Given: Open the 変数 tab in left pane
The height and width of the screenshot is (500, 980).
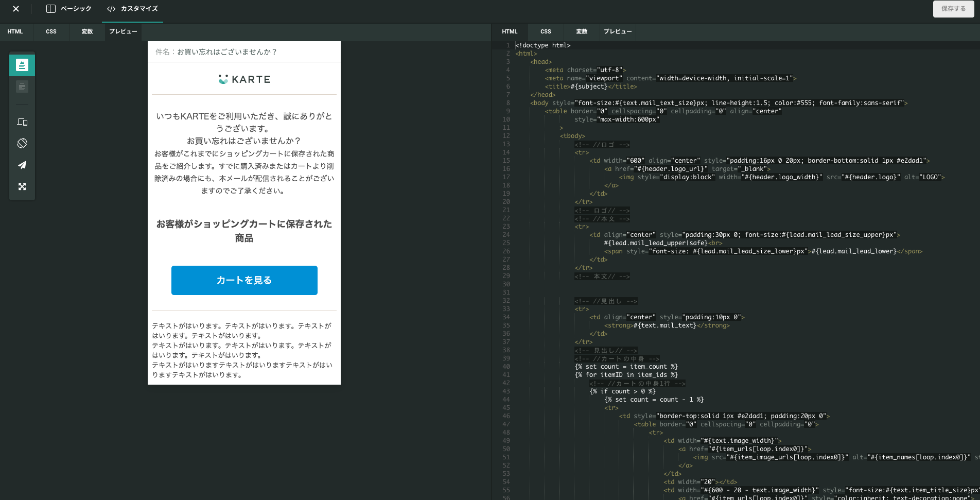Looking at the screenshot, I should [x=87, y=31].
